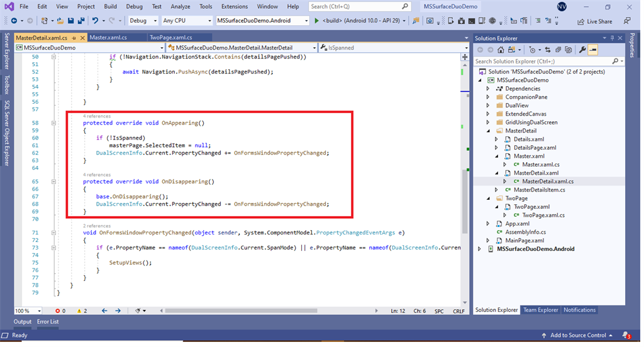This screenshot has width=644, height=347.
Task: Collapse OnAppearing method outlining at line 58
Action: point(54,123)
